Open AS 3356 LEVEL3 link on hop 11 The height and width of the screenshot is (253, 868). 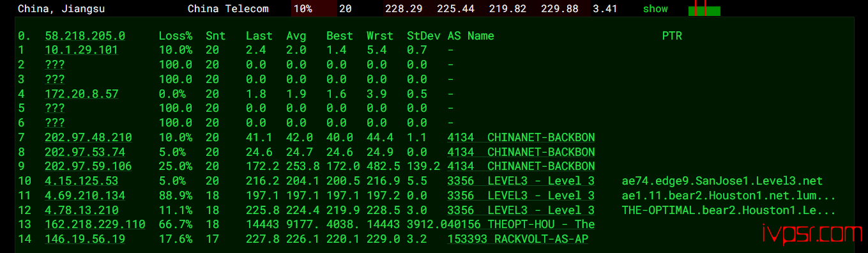(x=521, y=195)
